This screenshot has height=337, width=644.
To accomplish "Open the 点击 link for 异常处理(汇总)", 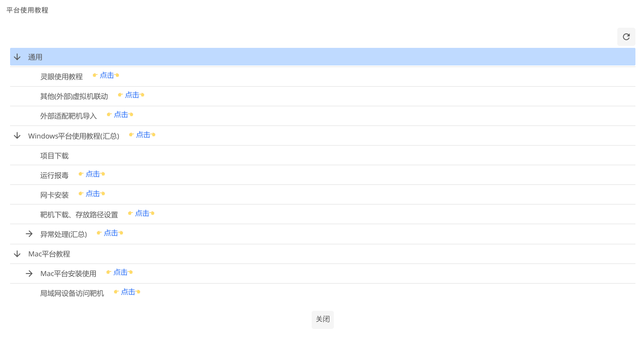I will pyautogui.click(x=110, y=233).
